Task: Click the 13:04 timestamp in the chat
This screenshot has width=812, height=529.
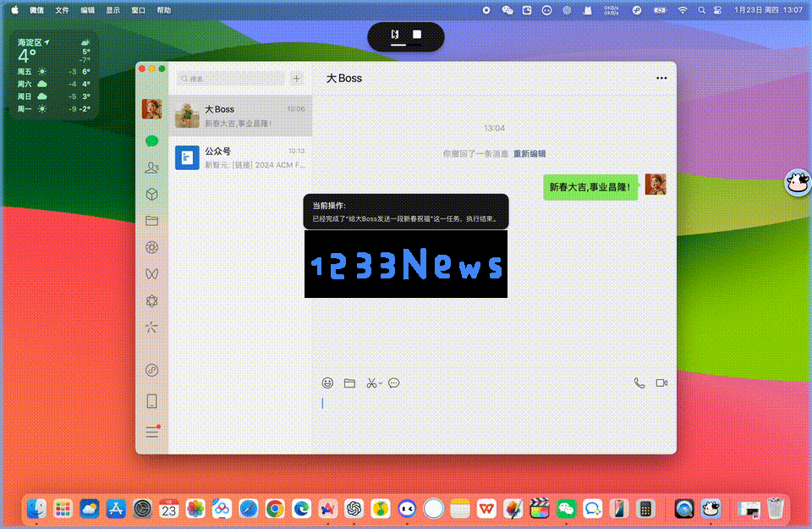Action: pyautogui.click(x=494, y=128)
